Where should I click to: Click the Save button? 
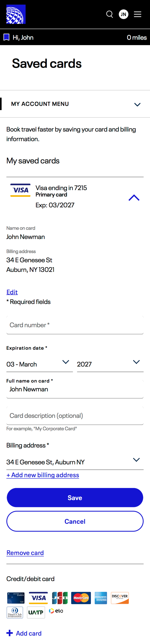75,498
